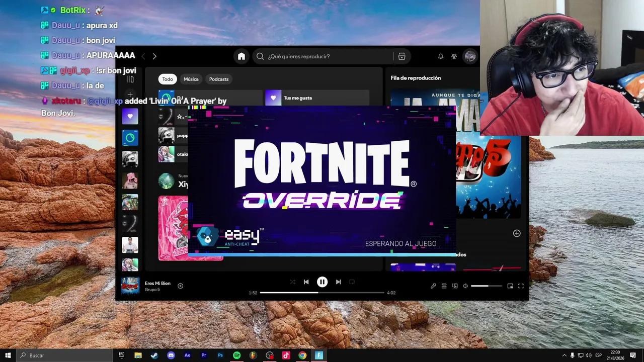Open the connect to device icon
644x362 pixels.
point(455,286)
